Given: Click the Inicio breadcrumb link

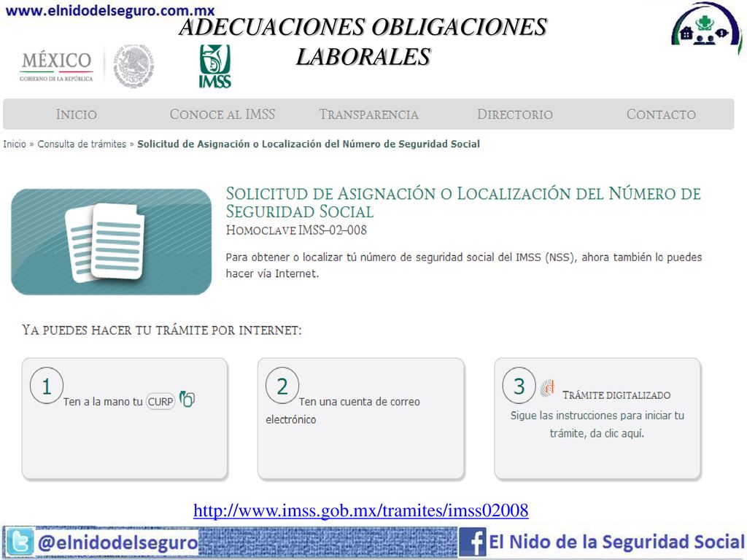Looking at the screenshot, I should tap(15, 144).
